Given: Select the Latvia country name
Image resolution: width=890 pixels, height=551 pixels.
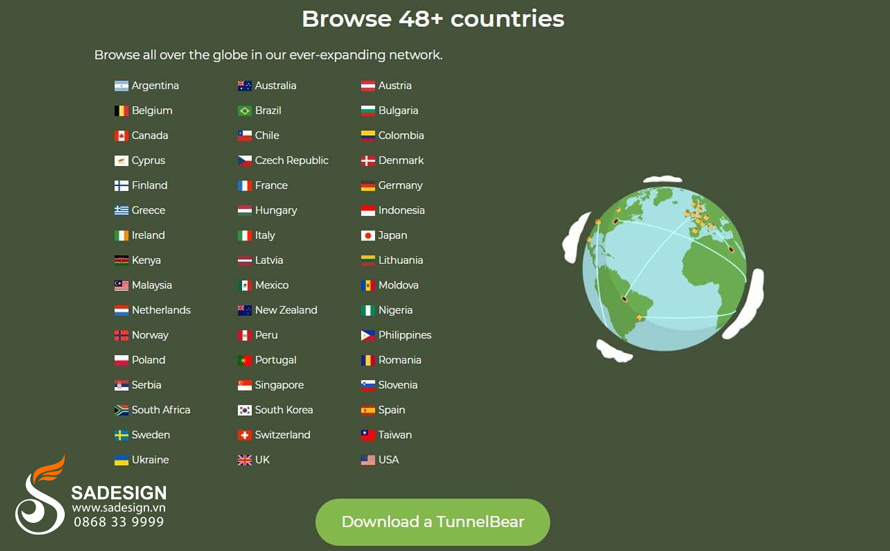Looking at the screenshot, I should click(x=269, y=260).
